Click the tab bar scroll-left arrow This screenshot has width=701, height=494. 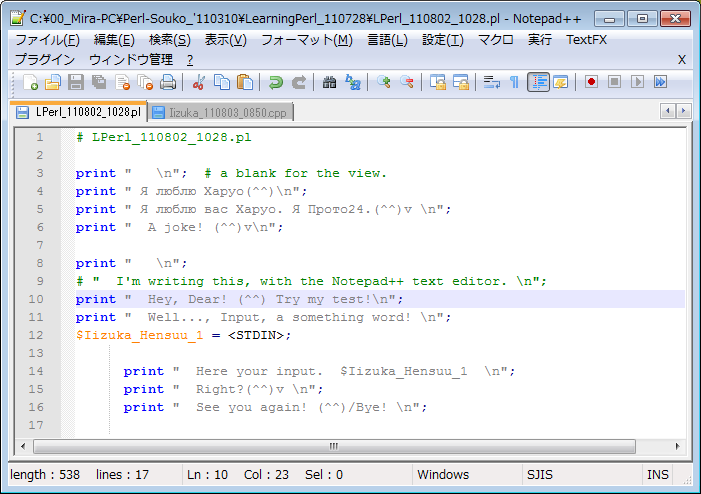pos(668,111)
